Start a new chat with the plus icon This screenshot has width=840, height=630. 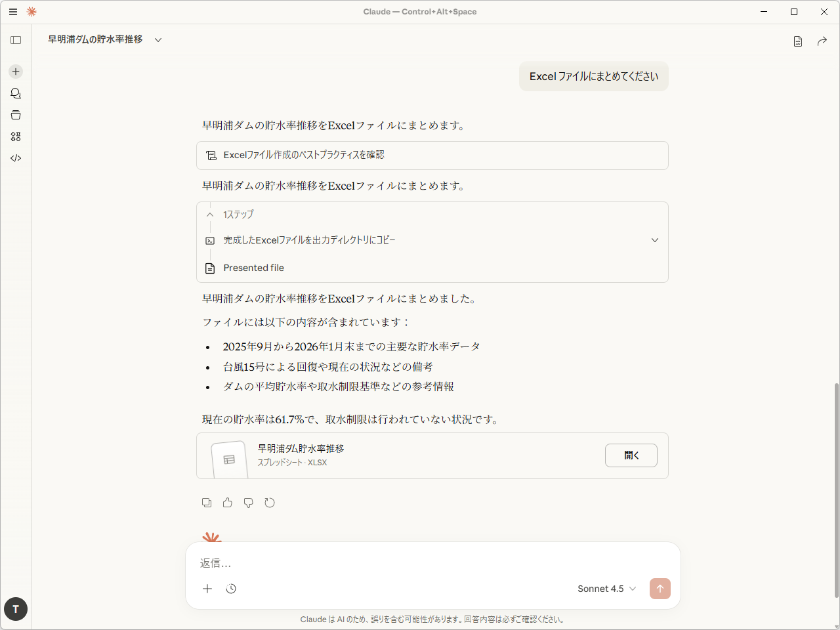tap(15, 72)
